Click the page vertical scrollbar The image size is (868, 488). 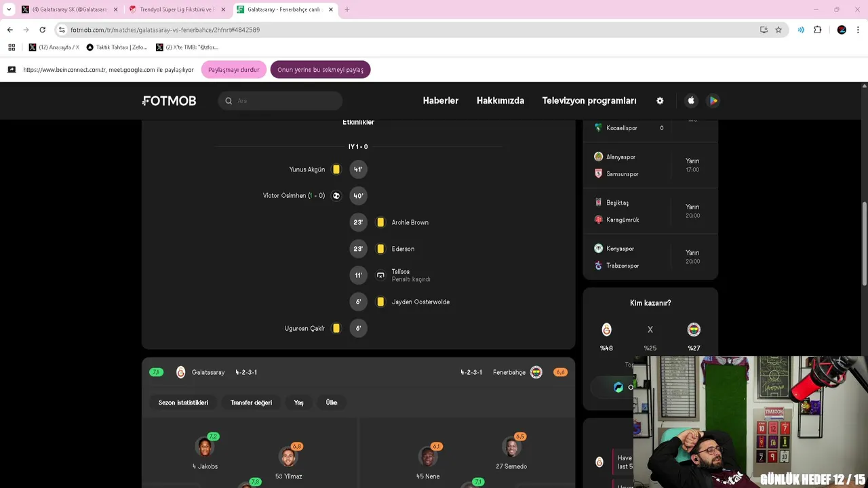(x=864, y=244)
